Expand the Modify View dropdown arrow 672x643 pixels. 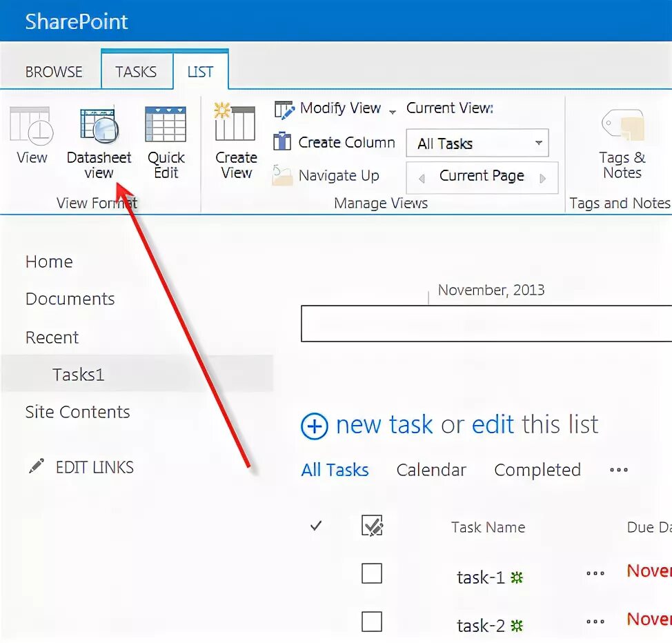click(393, 112)
